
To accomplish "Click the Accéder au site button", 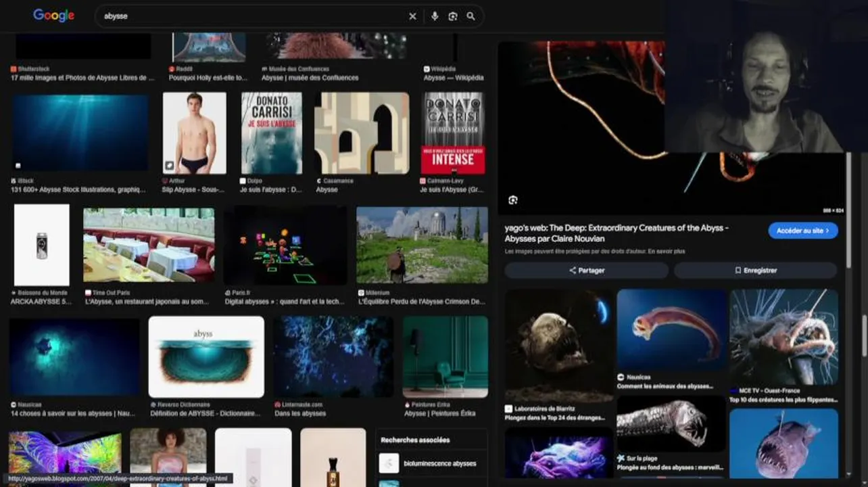I will click(x=802, y=231).
